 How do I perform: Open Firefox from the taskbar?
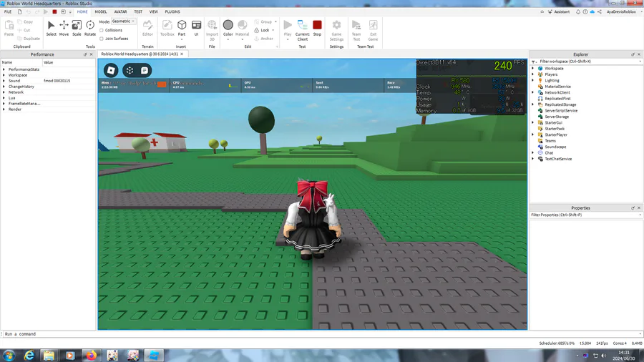coord(91,355)
